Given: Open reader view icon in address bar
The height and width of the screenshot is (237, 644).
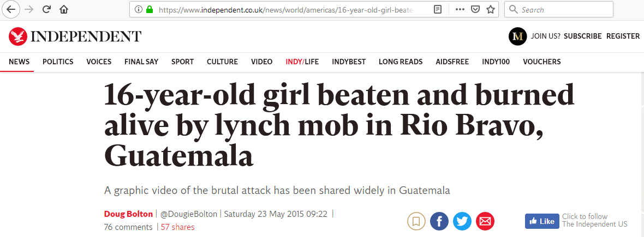Looking at the screenshot, I should click(438, 9).
